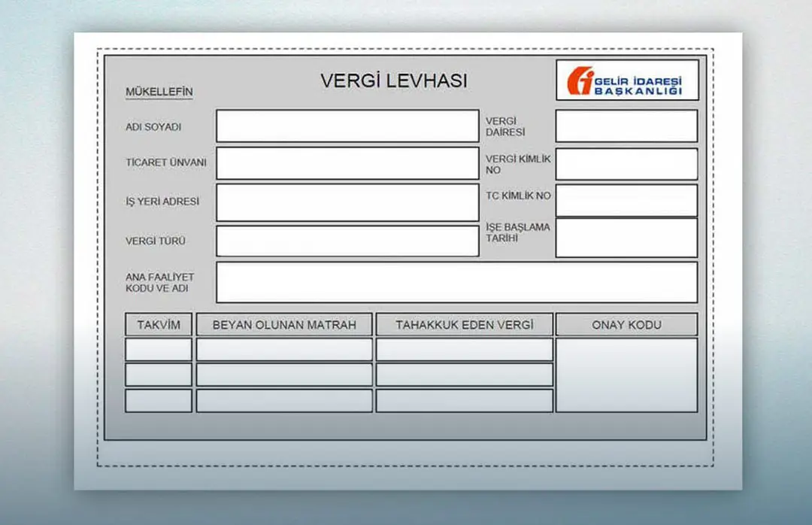Click inside the TİCARET ÜNVANI field
This screenshot has height=525, width=812.
pyautogui.click(x=347, y=163)
